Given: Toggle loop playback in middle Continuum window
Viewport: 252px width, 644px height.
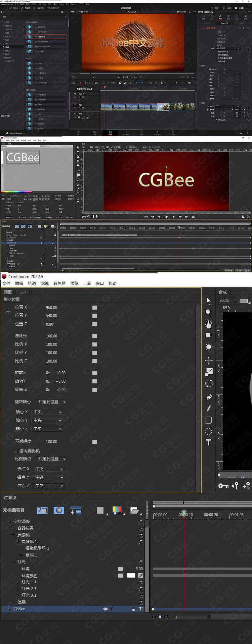Looking at the screenshot, I should [x=193, y=217].
